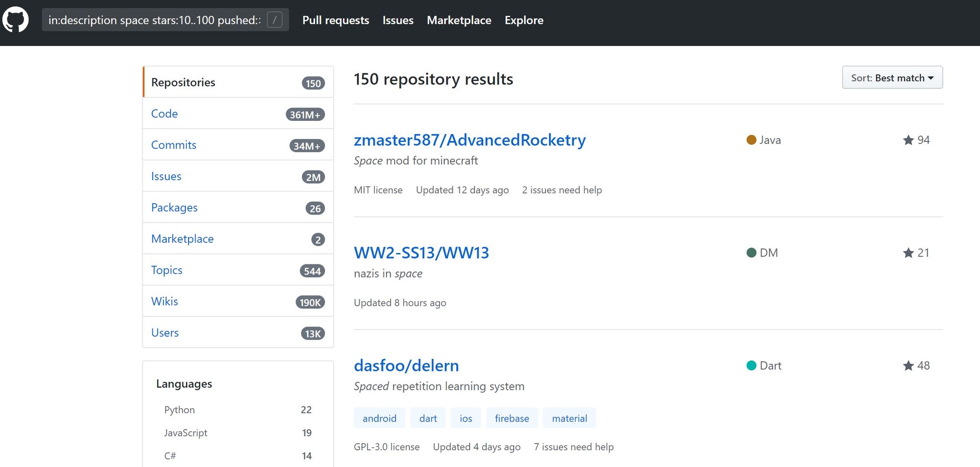Select the Topics results filter
980x467 pixels.
pyautogui.click(x=238, y=270)
